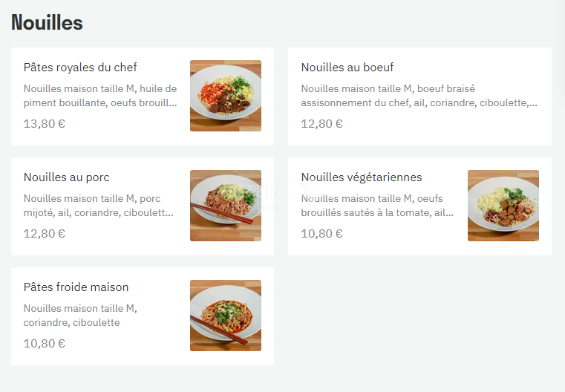Click the 10,80 € price of Pâtes froide maison
Image resolution: width=565 pixels, height=392 pixels.
(45, 344)
